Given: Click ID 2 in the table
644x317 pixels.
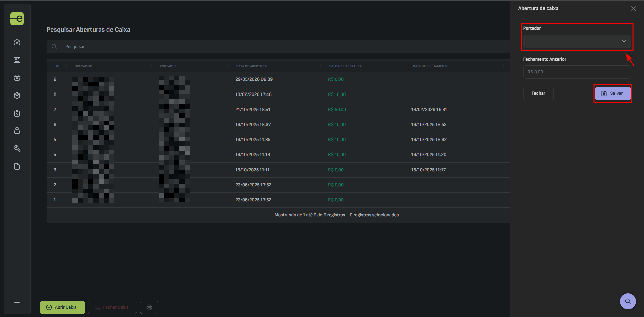Looking at the screenshot, I should tap(55, 185).
